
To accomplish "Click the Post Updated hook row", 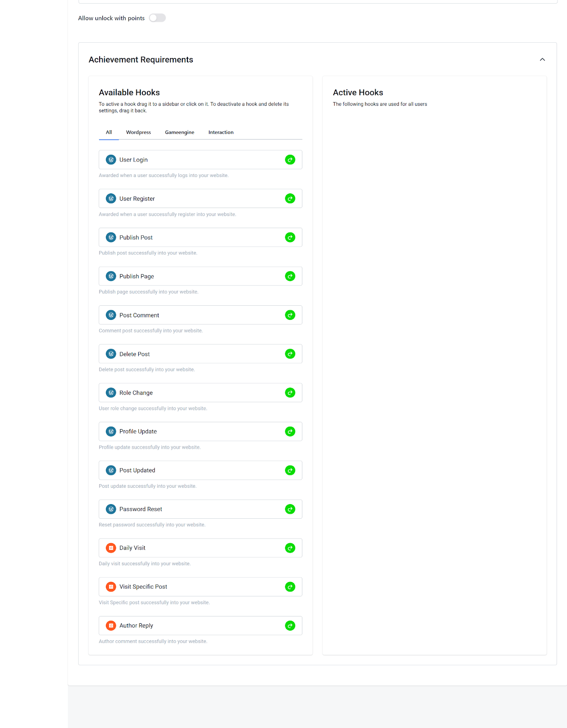I will click(201, 470).
